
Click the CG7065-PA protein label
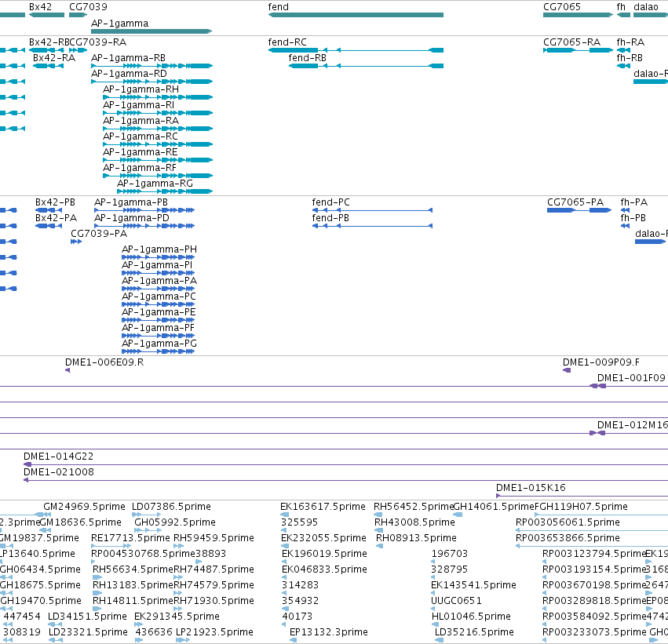[575, 202]
